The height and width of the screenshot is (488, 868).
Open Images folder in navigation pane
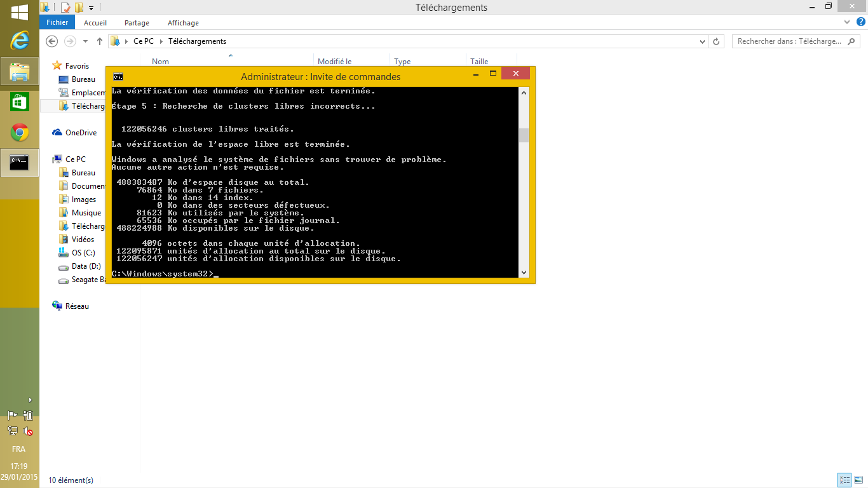(x=84, y=200)
